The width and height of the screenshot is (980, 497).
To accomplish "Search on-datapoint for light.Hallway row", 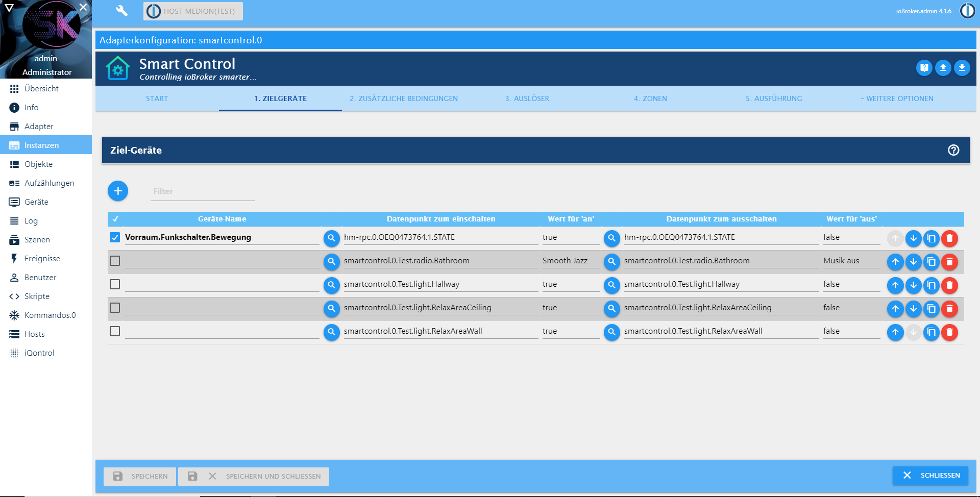I will click(x=332, y=285).
